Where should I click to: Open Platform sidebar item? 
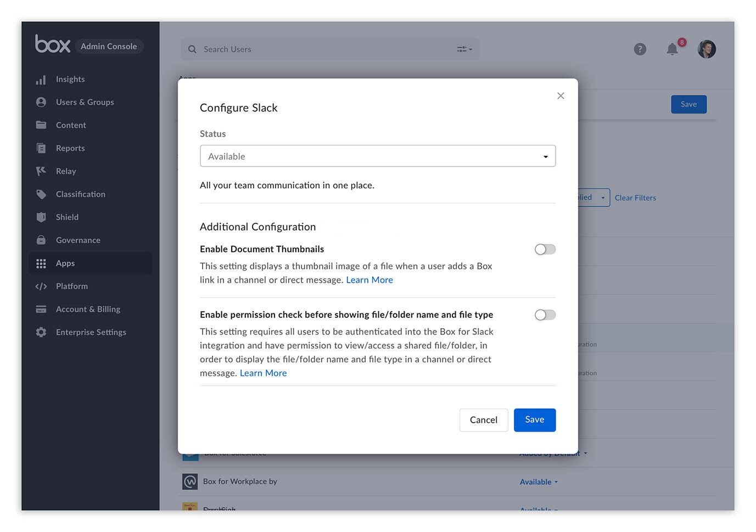pos(72,286)
